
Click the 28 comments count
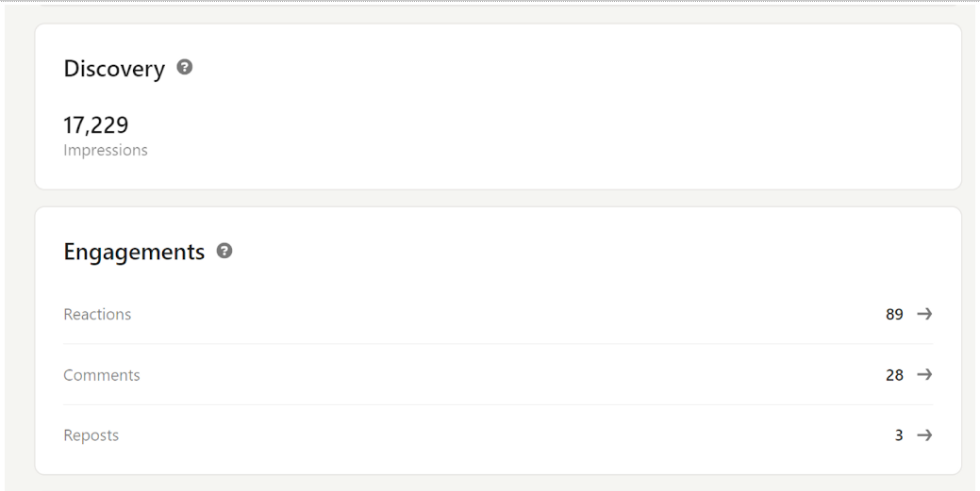[894, 375]
